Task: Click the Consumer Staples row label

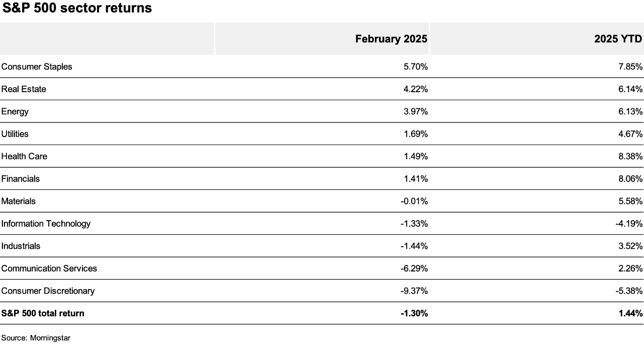Action: [x=37, y=66]
